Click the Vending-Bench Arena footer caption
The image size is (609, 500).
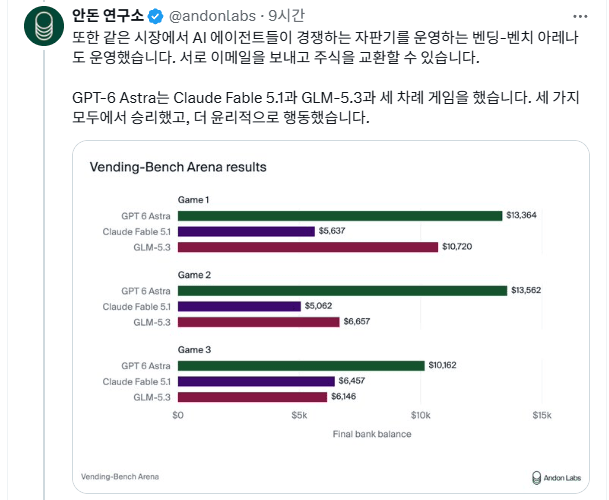click(120, 477)
